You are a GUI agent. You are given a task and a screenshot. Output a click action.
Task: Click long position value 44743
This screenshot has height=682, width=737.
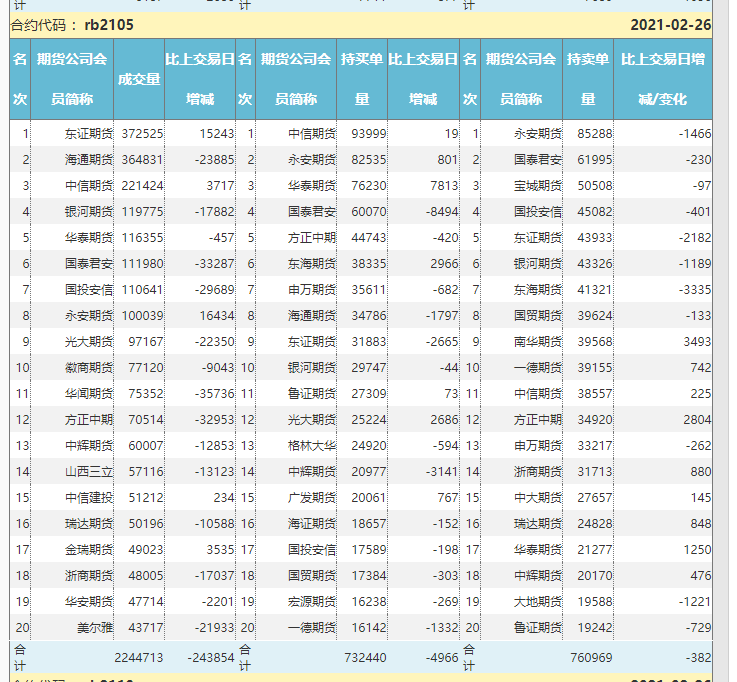[x=369, y=238]
